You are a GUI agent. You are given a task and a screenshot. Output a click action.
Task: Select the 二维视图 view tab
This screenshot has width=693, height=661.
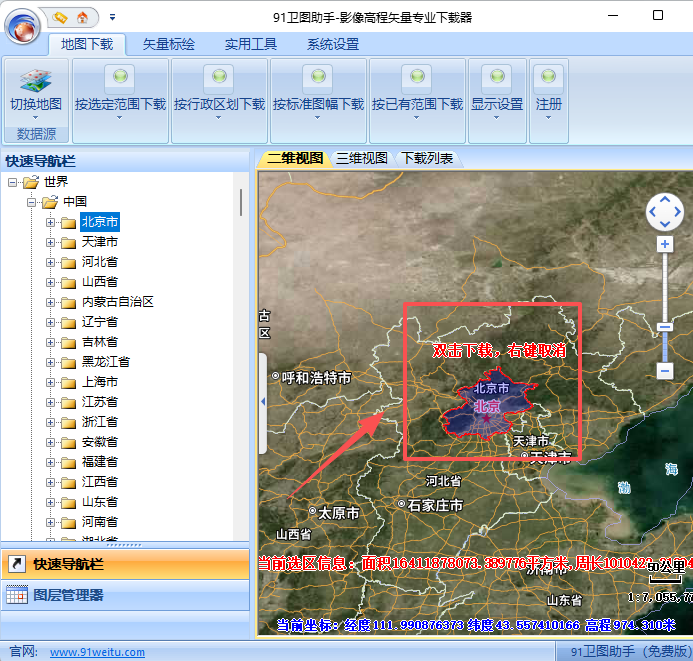click(295, 158)
